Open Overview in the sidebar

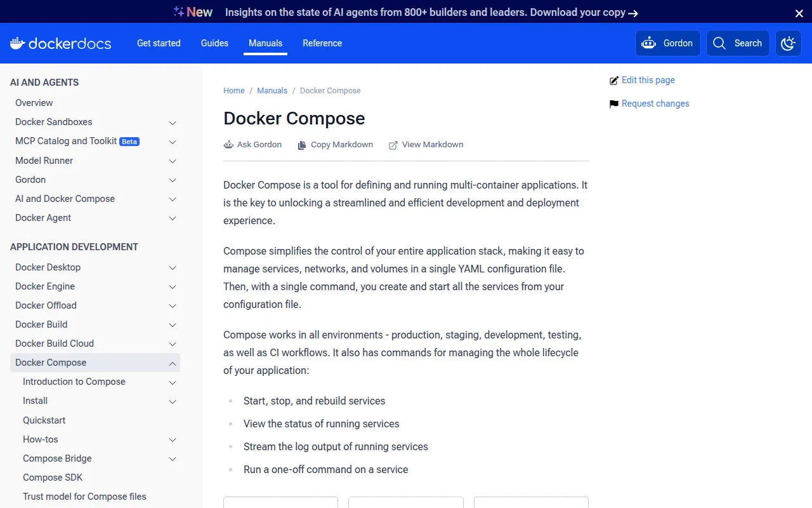(34, 103)
